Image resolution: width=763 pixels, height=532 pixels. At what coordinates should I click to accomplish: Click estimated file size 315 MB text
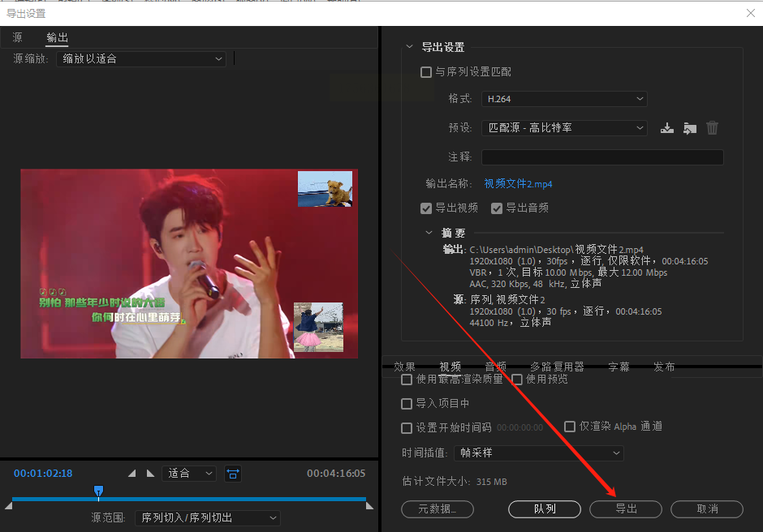pos(491,482)
